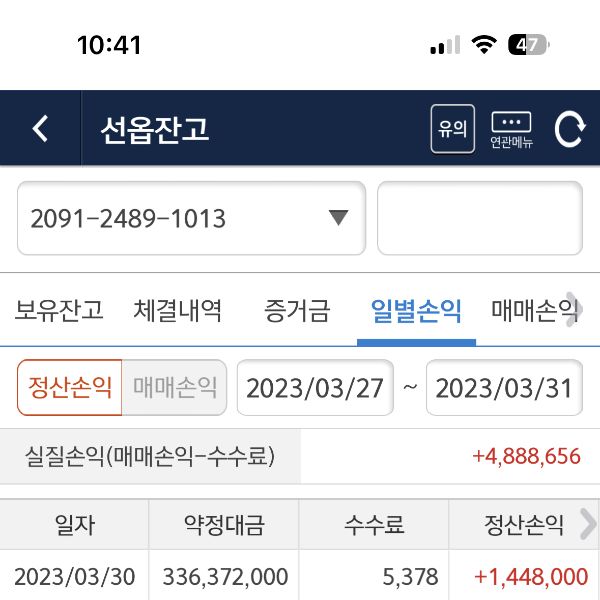Check the battery status indicator

[x=528, y=45]
